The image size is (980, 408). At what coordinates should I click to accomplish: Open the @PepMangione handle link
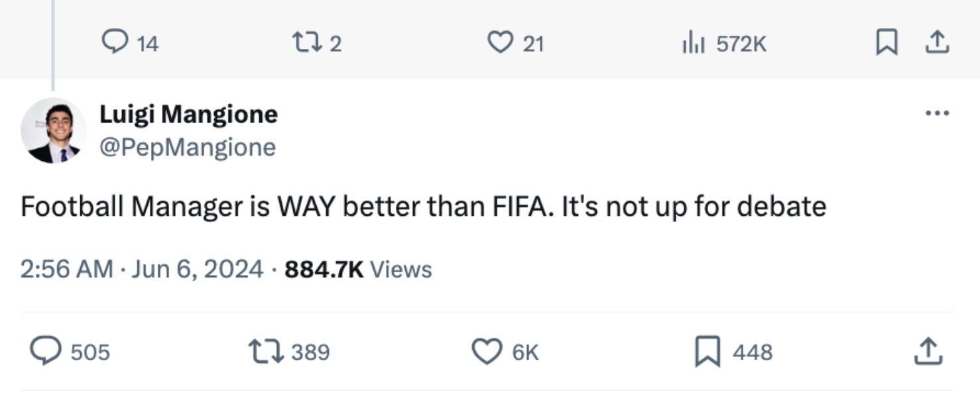coord(187,146)
